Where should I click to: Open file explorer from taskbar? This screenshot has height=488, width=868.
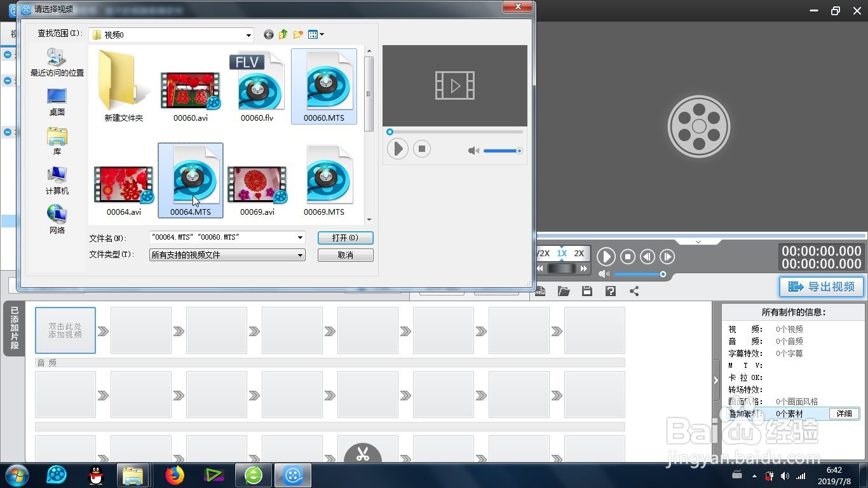133,475
